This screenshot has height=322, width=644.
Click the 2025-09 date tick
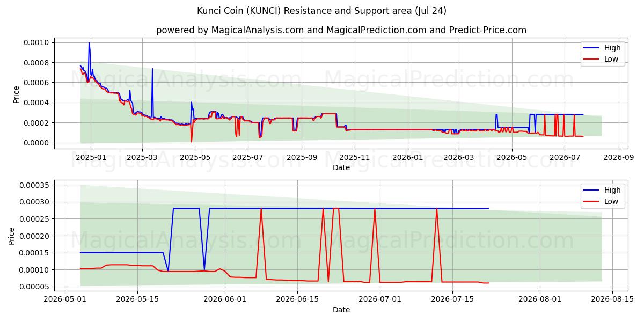301,157
